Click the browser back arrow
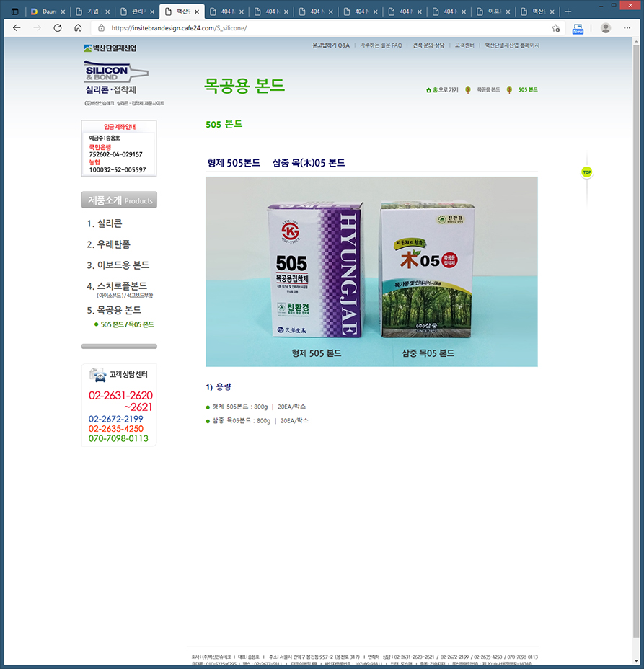 pyautogui.click(x=17, y=28)
